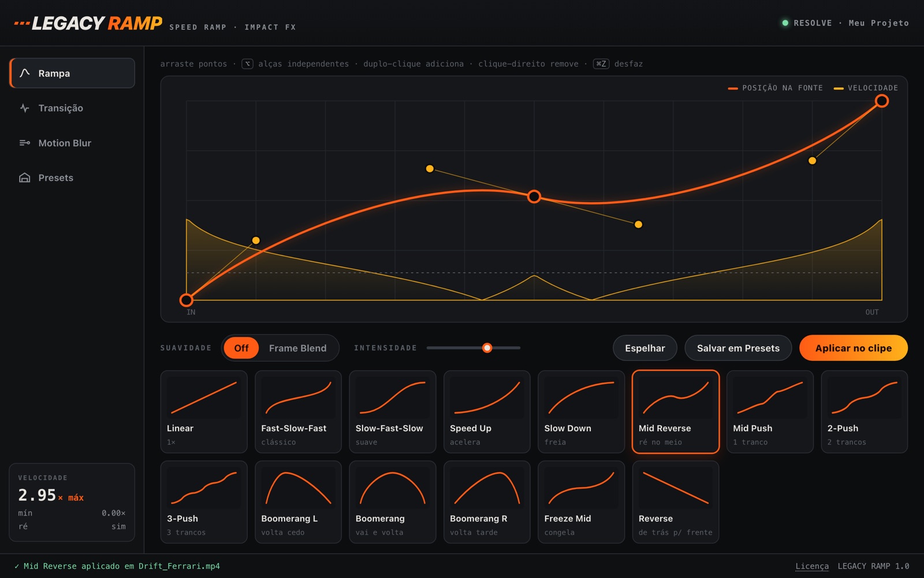The image size is (924, 578).
Task: Choose the Boomerang R preset
Action: [487, 502]
